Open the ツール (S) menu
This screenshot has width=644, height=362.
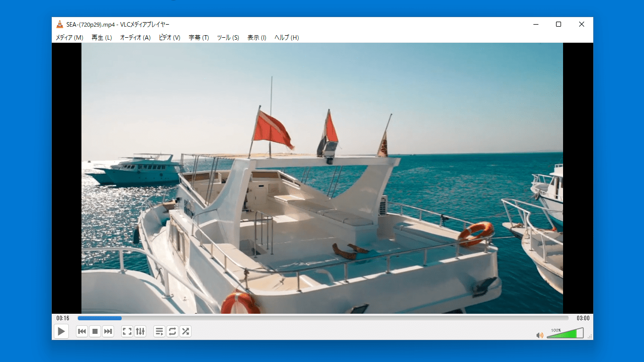coord(228,38)
